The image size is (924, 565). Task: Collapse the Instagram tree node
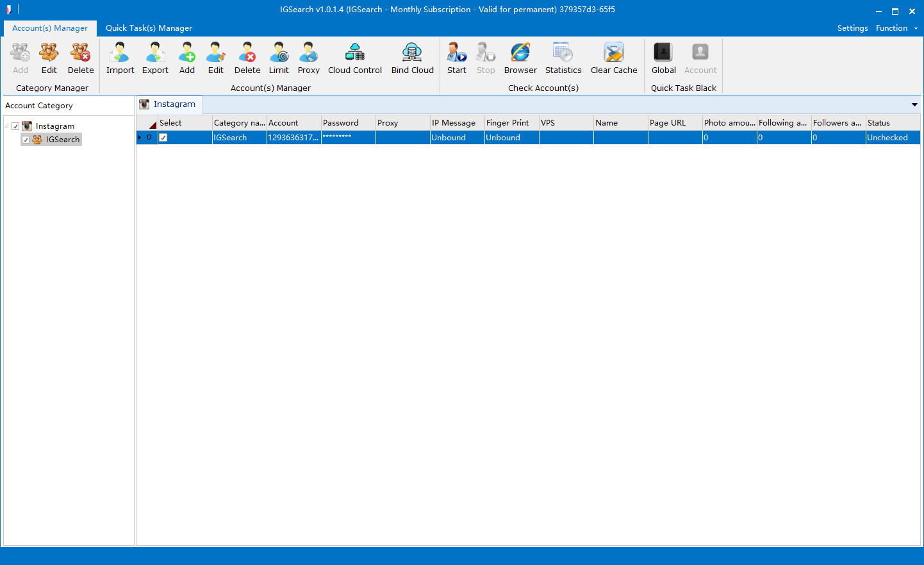7,126
